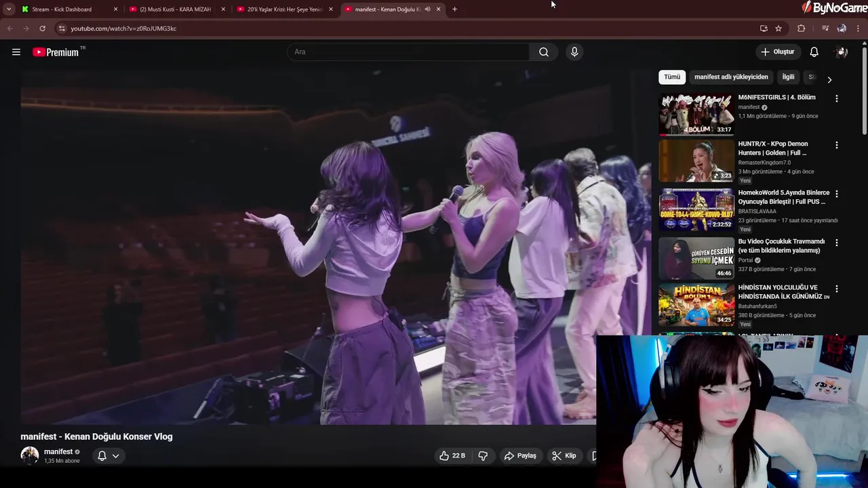
Task: Go back with browser back arrow
Action: 9,28
